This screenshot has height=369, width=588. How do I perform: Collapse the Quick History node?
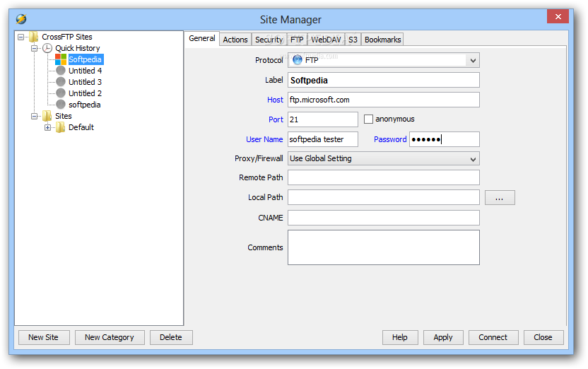(x=34, y=48)
